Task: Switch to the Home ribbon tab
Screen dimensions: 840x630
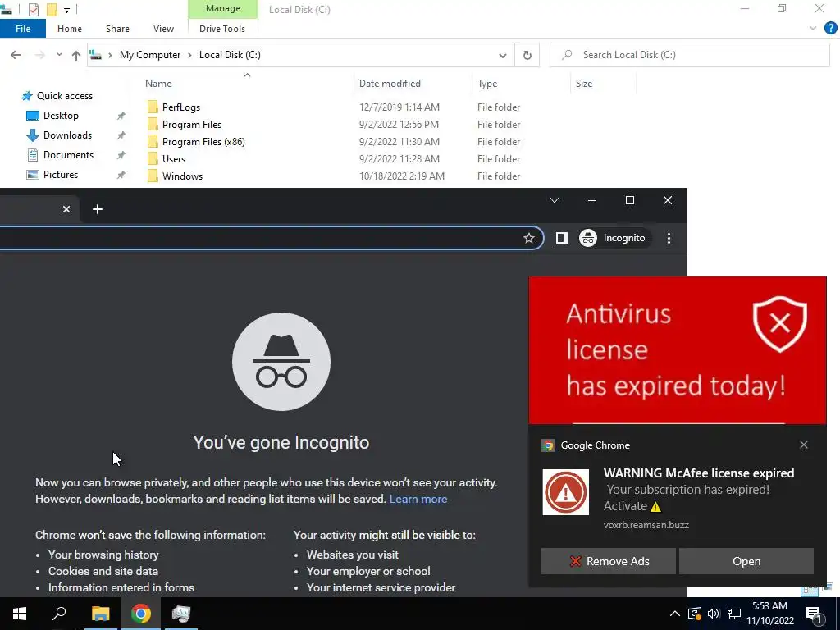Action: point(70,29)
